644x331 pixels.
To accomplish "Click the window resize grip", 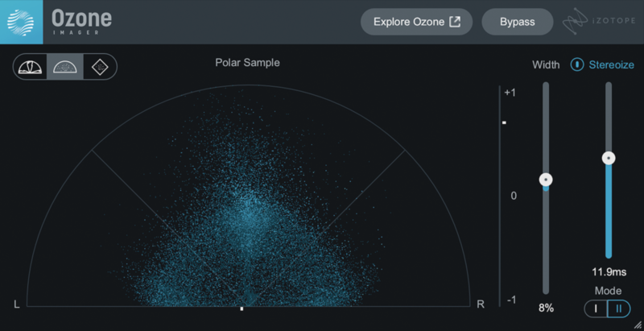I will (638, 325).
